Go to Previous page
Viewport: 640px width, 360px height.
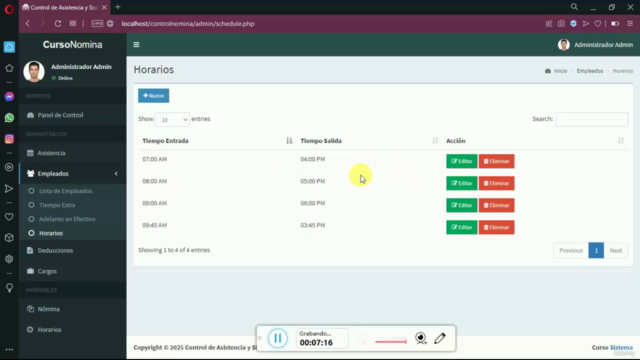[571, 251]
